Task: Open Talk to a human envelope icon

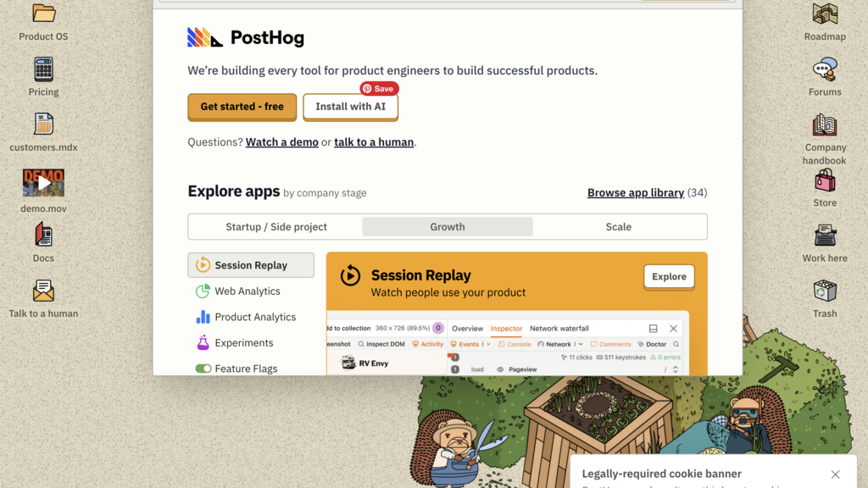Action: 43,291
